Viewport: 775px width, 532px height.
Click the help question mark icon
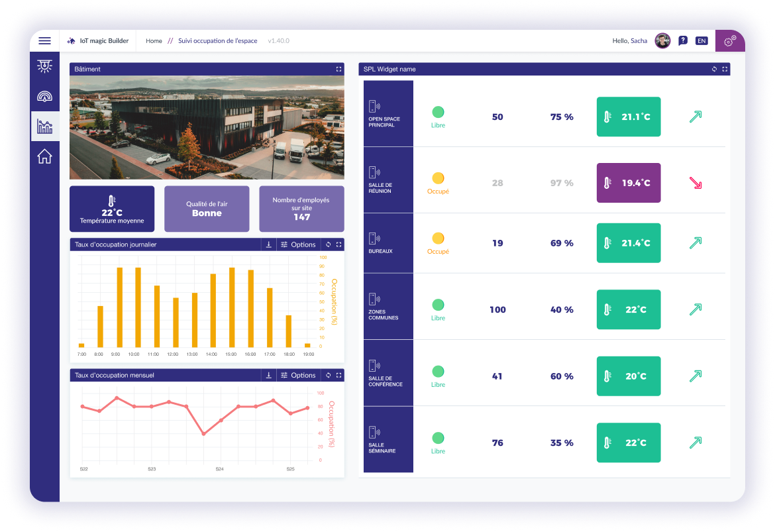683,41
